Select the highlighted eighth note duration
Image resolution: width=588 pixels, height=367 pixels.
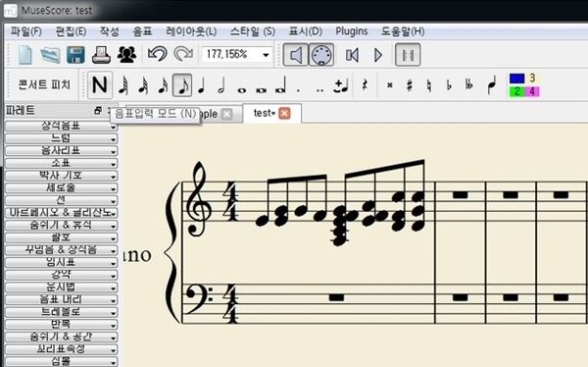pos(182,85)
